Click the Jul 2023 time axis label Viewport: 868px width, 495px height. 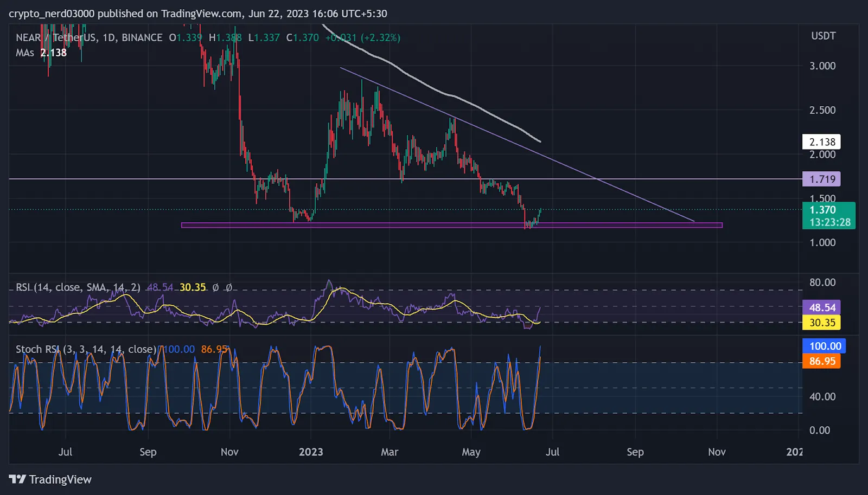point(552,452)
